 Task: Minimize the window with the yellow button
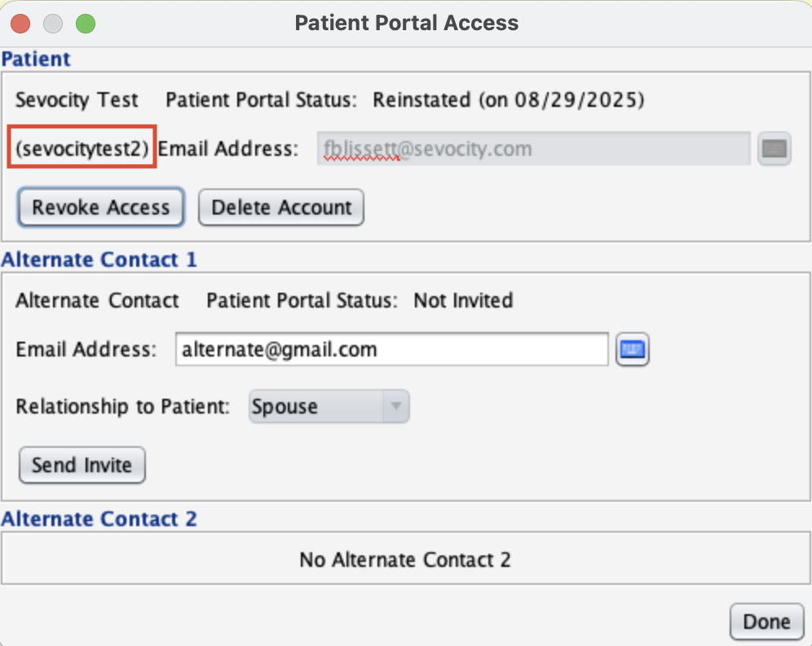[53, 24]
